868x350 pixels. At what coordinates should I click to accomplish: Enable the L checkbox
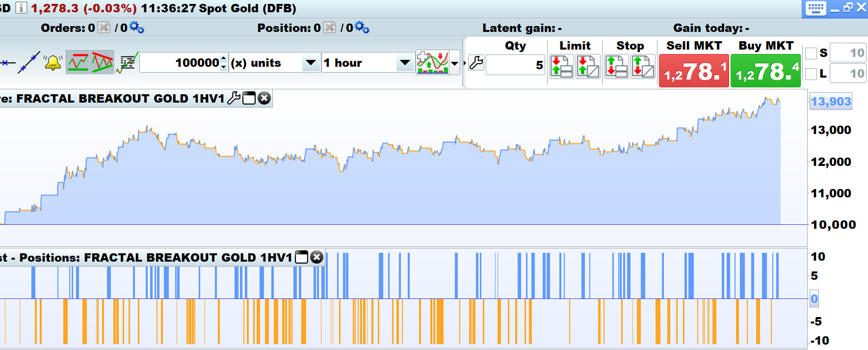(812, 74)
